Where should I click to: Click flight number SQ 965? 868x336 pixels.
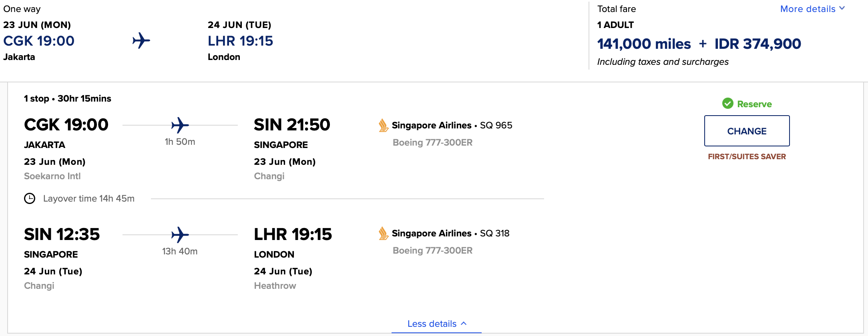496,125
